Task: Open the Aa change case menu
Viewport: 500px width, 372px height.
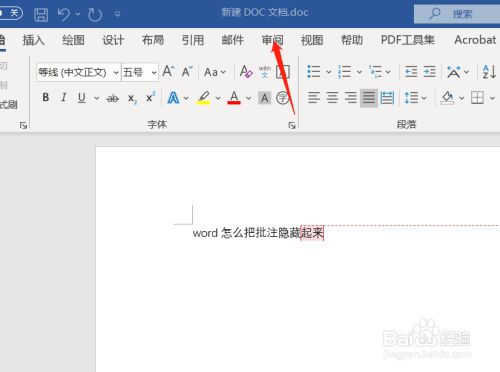Action: 215,72
